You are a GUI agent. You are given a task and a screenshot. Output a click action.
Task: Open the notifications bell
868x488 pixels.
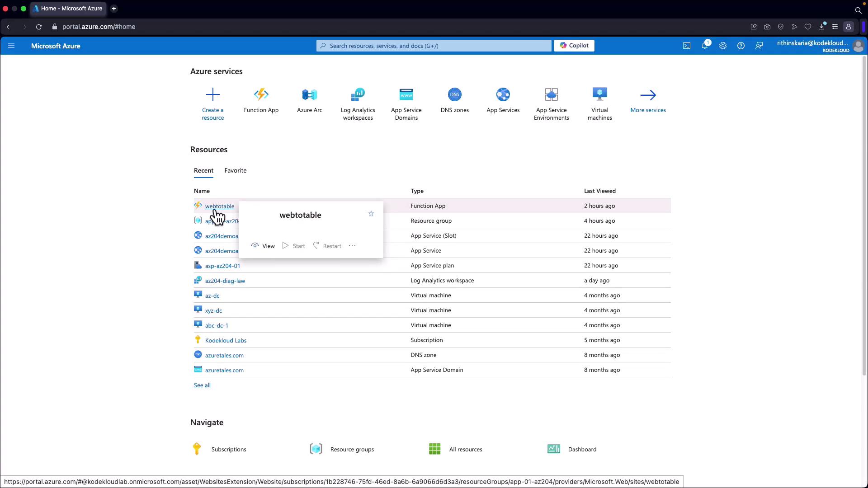[x=704, y=46]
